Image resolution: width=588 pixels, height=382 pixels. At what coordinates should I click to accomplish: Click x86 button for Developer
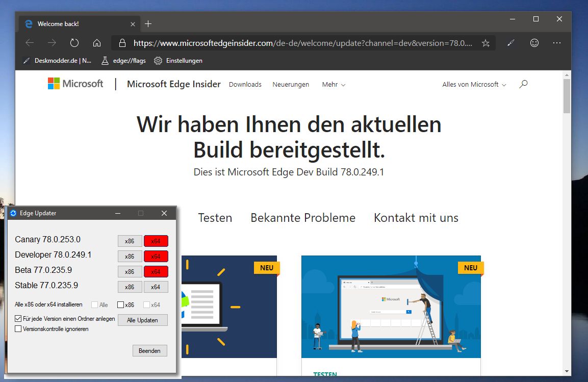click(130, 257)
